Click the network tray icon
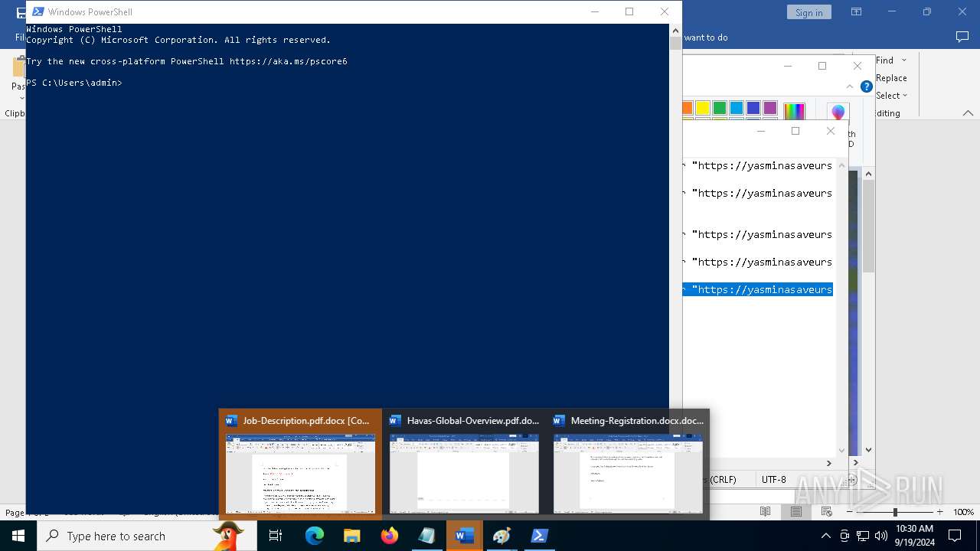The image size is (980, 551). 862,536
